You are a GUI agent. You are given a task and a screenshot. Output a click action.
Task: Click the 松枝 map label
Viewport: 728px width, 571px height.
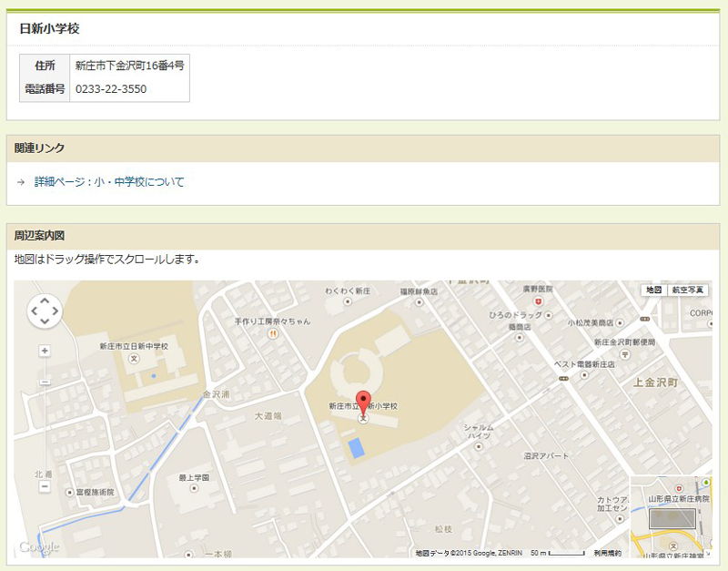tap(443, 529)
